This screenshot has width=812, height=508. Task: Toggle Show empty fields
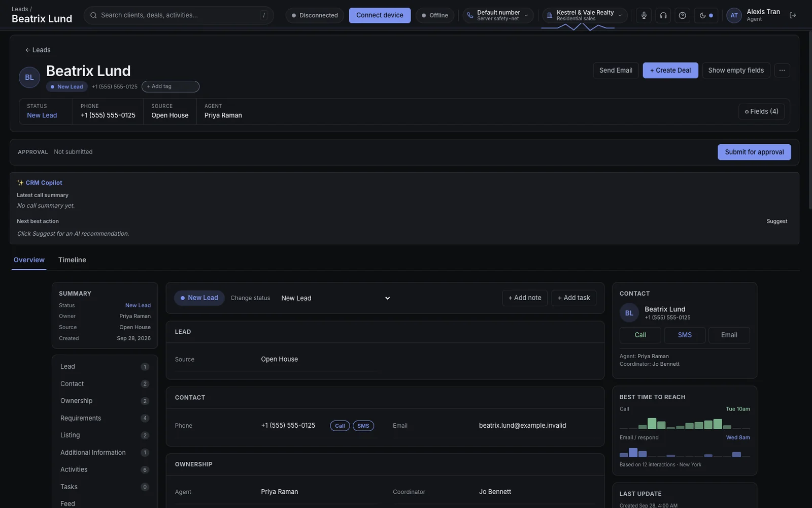tap(736, 70)
